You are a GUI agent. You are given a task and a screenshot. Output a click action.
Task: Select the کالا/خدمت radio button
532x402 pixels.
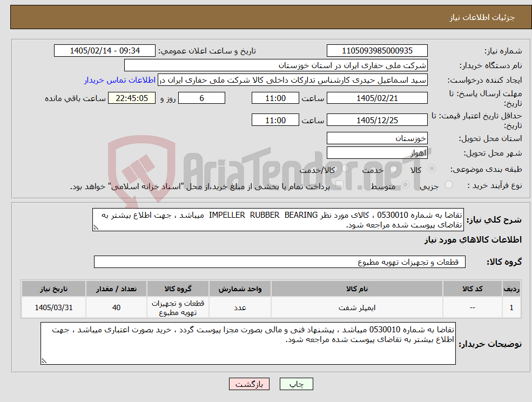[345, 169]
